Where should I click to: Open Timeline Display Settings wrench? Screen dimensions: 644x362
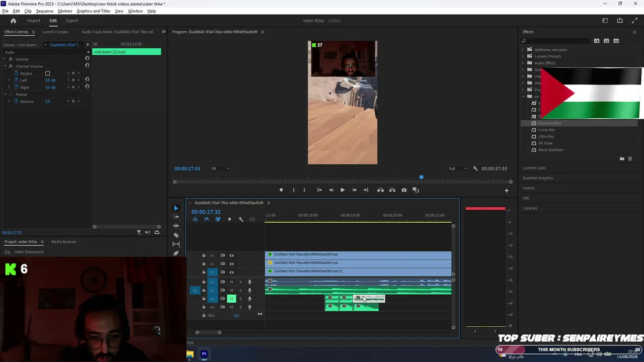click(x=240, y=219)
